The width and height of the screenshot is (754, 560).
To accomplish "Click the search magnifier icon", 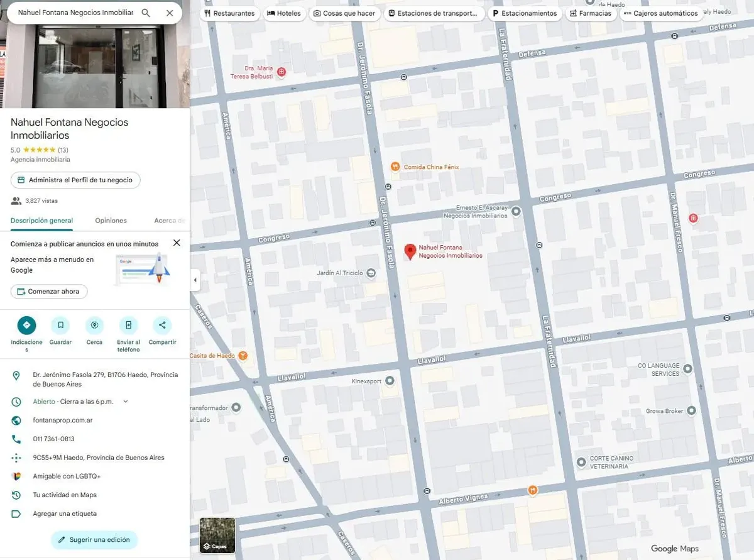I will pos(146,13).
